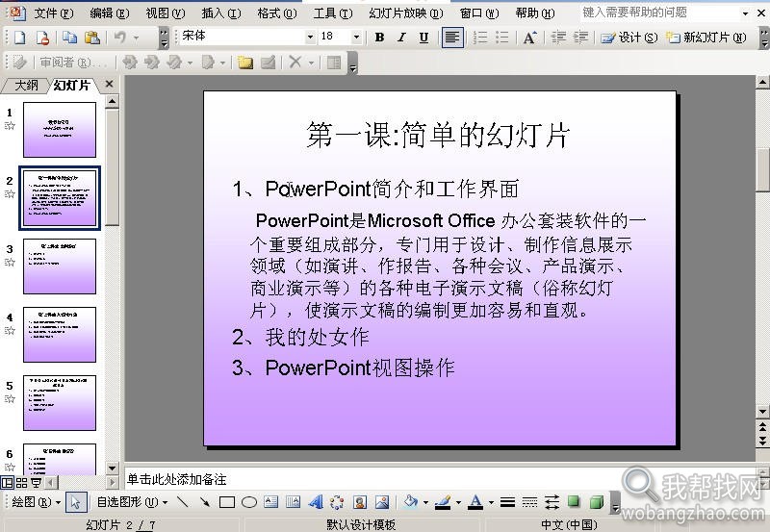Click the Insert Comment folder icon in reviewing toolbar
The width and height of the screenshot is (770, 532).
tap(244, 63)
